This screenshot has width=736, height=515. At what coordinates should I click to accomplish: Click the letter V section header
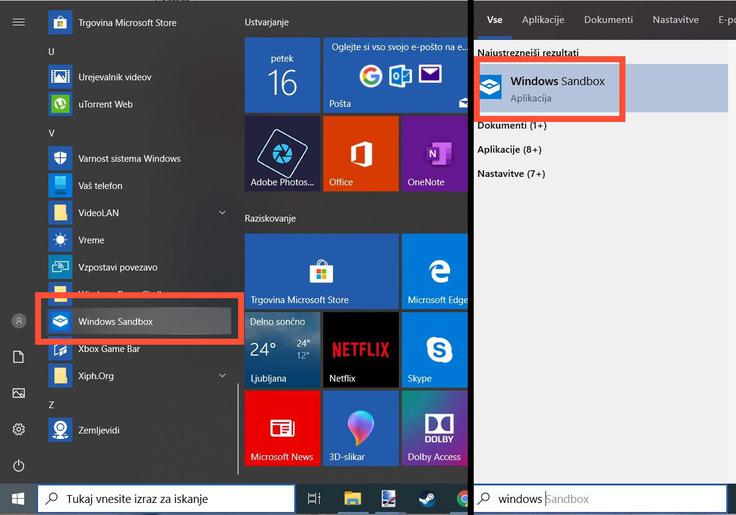coord(51,133)
